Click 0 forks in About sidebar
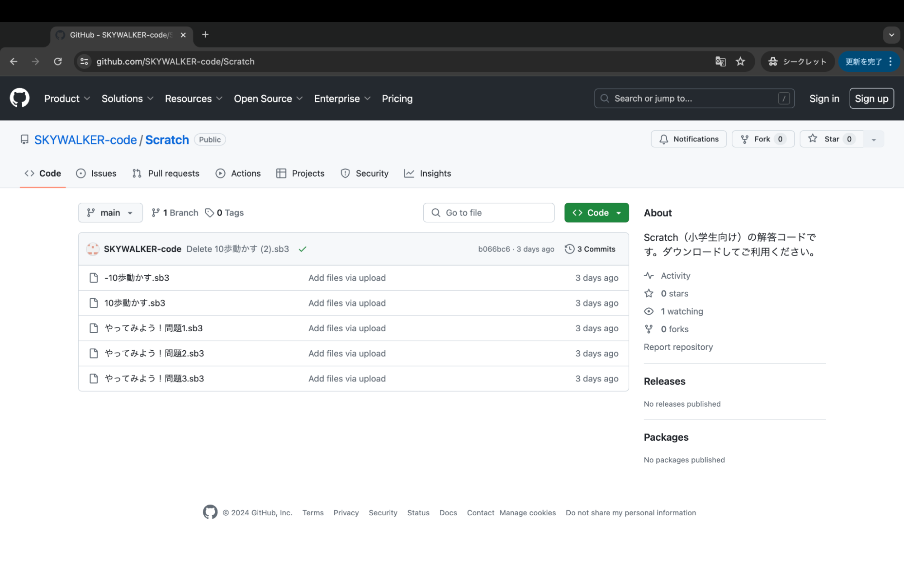Viewport: 904px width, 588px height. tap(667, 329)
